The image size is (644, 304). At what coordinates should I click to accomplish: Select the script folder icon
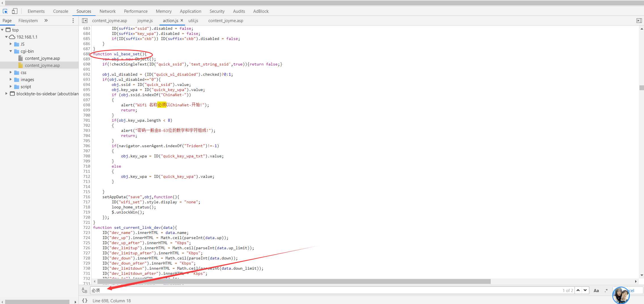pos(17,87)
